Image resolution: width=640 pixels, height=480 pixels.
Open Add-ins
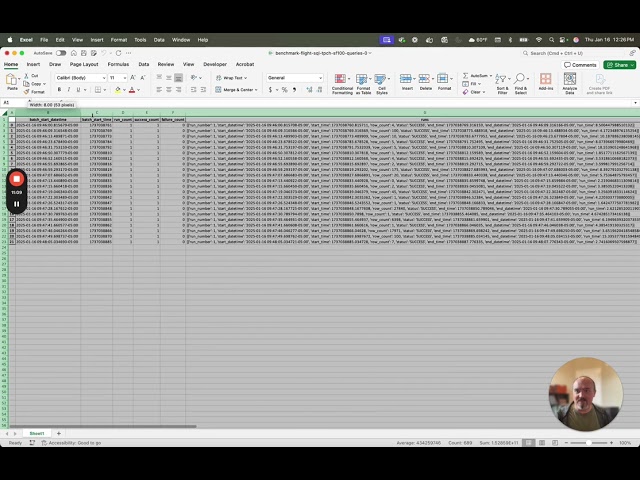pos(546,82)
